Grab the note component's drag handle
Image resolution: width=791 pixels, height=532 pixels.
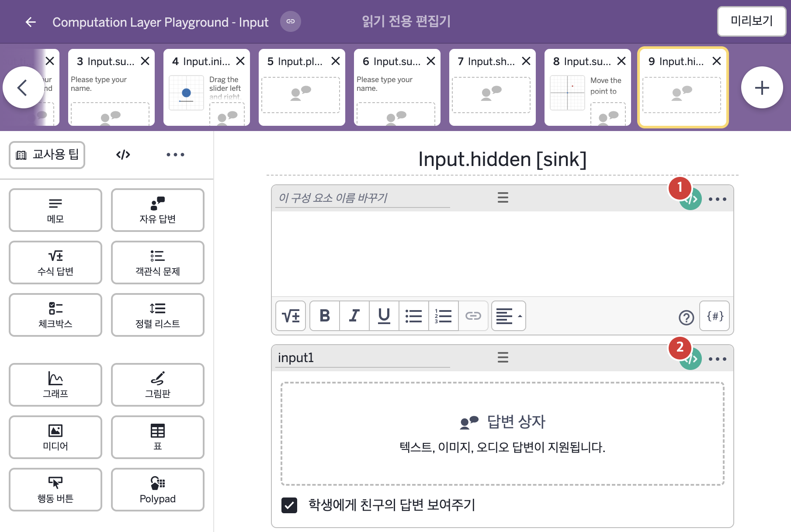point(503,198)
